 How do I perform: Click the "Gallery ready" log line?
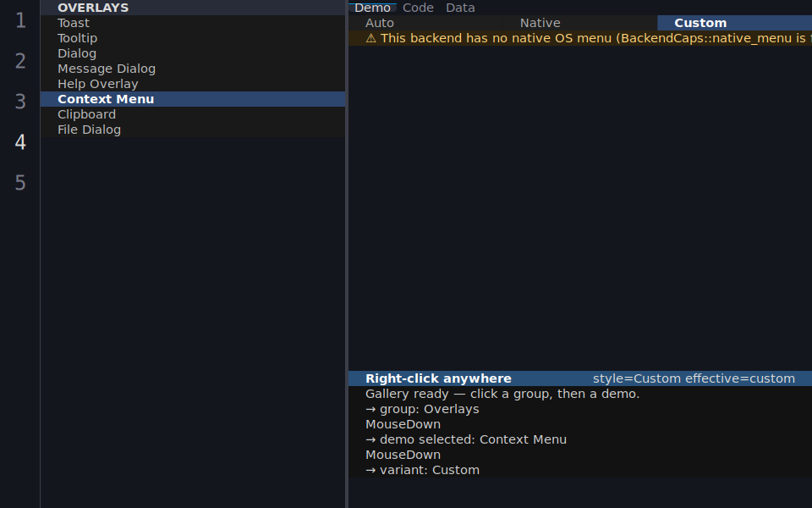coord(580,394)
